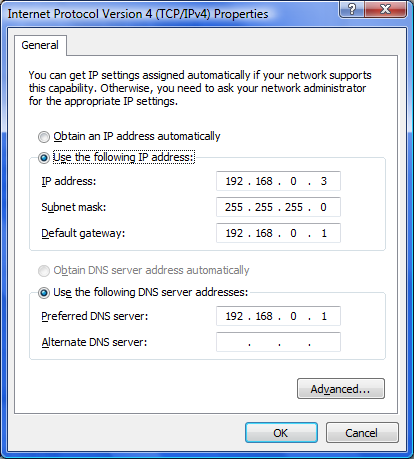Click the Preferred DNS server field
This screenshot has height=459, width=414.
point(278,316)
